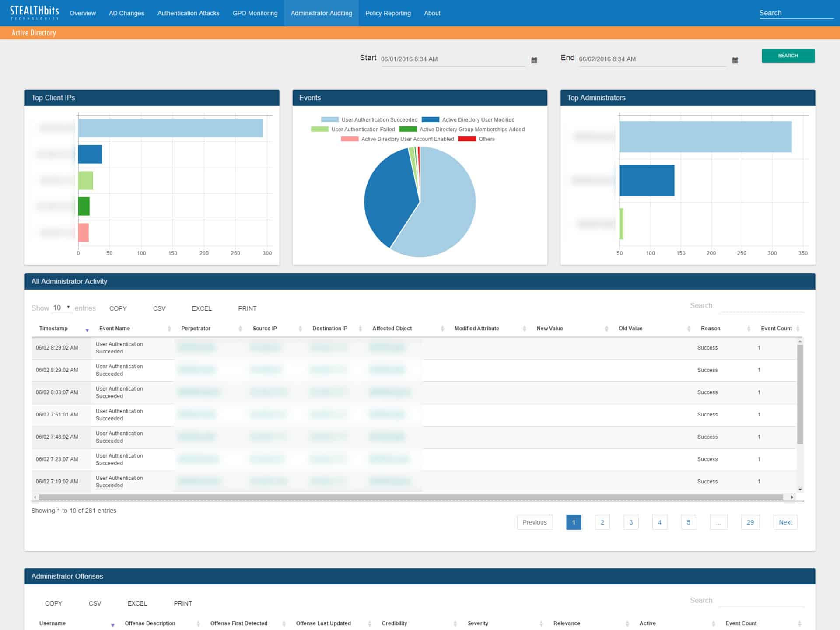
Task: Switch to GPO Monitoring tab
Action: tap(255, 13)
